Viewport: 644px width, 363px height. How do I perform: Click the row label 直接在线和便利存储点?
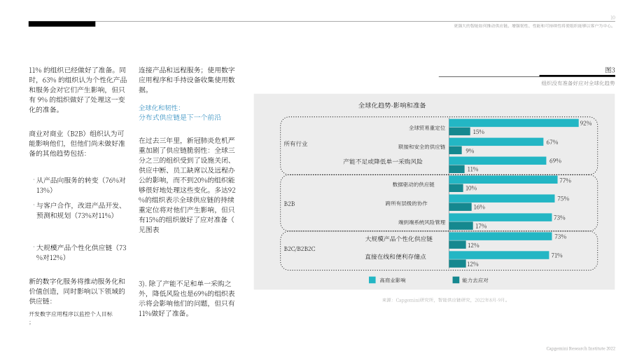(395, 256)
